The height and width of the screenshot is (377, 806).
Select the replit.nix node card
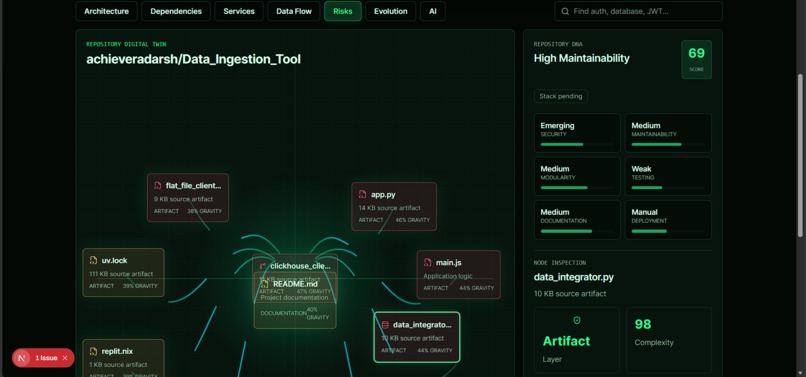click(x=123, y=358)
